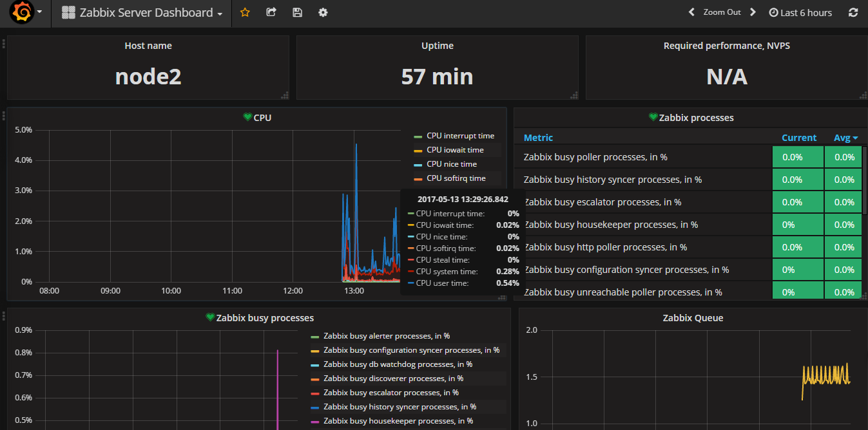The width and height of the screenshot is (868, 430).
Task: Open the row menu handle beside the CPU panel
Action: [3, 116]
